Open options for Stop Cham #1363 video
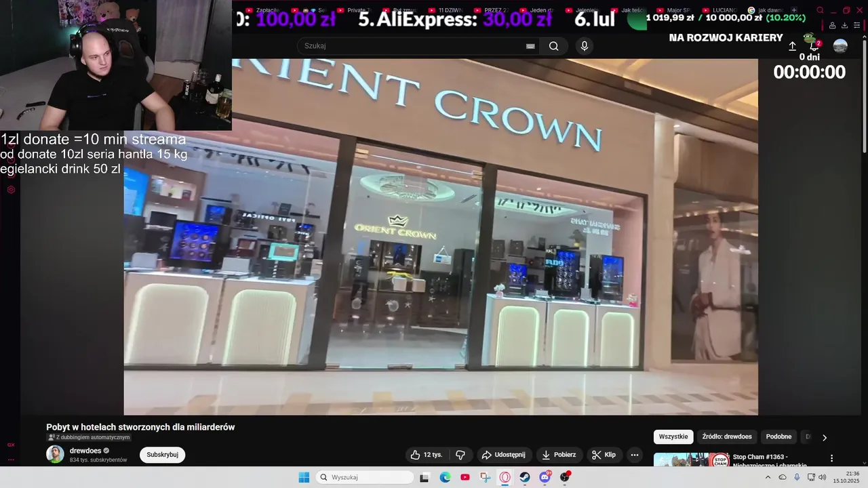Viewport: 868px width, 488px height. click(832, 458)
